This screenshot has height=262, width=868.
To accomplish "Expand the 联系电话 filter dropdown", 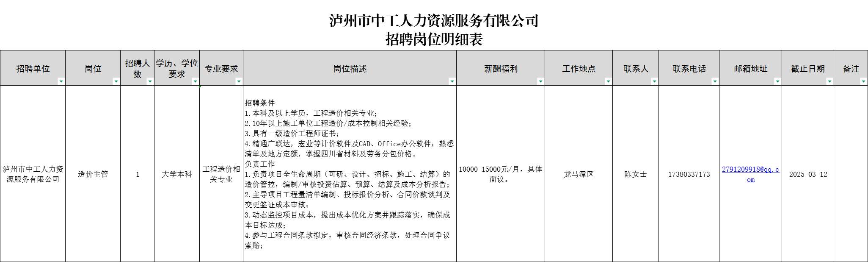I will [x=715, y=81].
